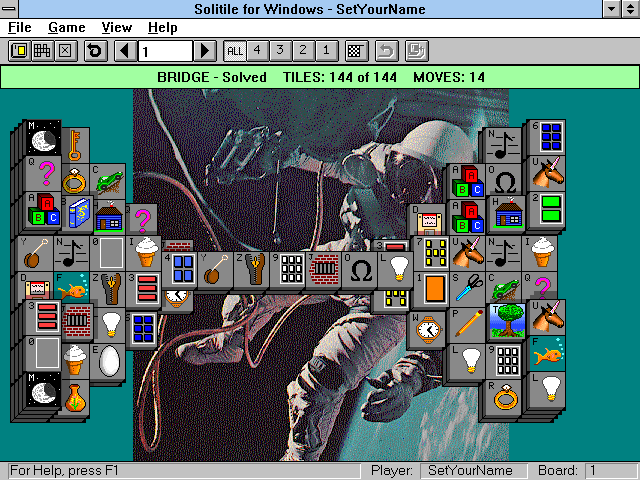Select the white egg tile labeled E

coord(108,361)
